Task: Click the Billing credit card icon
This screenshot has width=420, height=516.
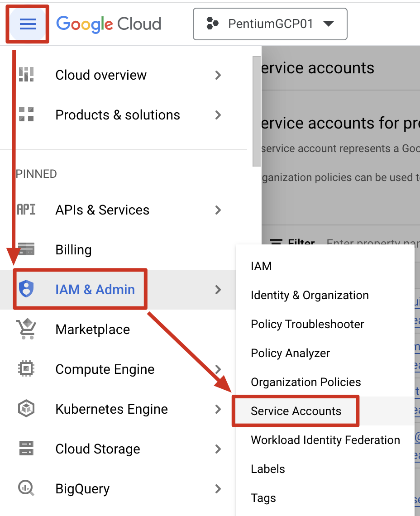Action: click(26, 249)
